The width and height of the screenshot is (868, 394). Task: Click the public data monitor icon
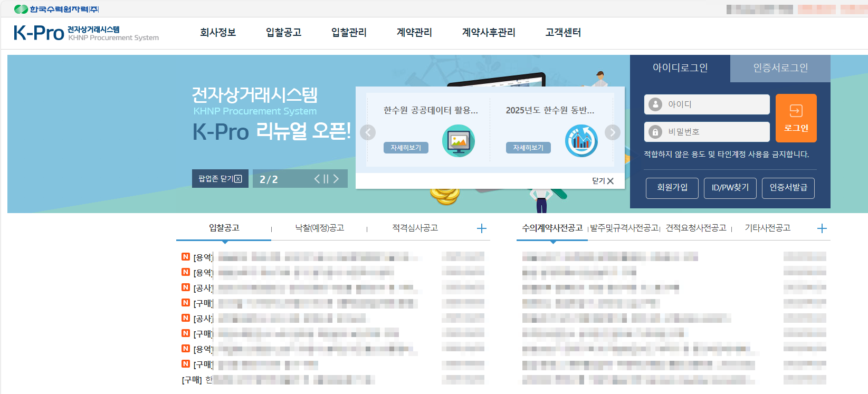coord(459,141)
